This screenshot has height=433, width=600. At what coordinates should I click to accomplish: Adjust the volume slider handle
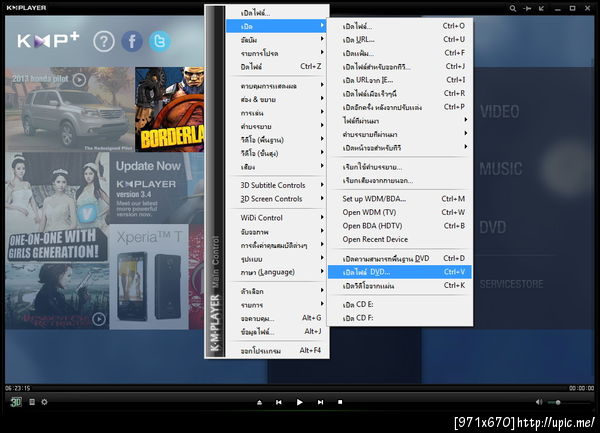click(x=558, y=402)
